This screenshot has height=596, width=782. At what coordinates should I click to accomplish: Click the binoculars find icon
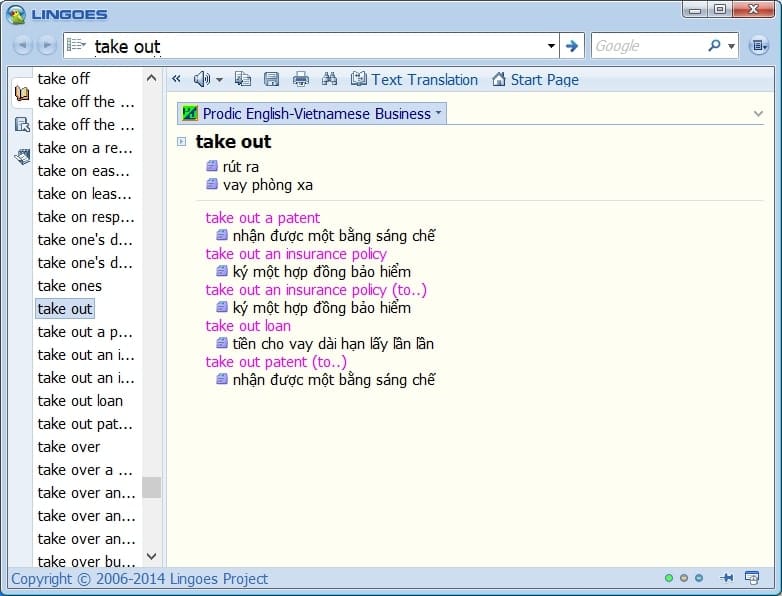[329, 79]
